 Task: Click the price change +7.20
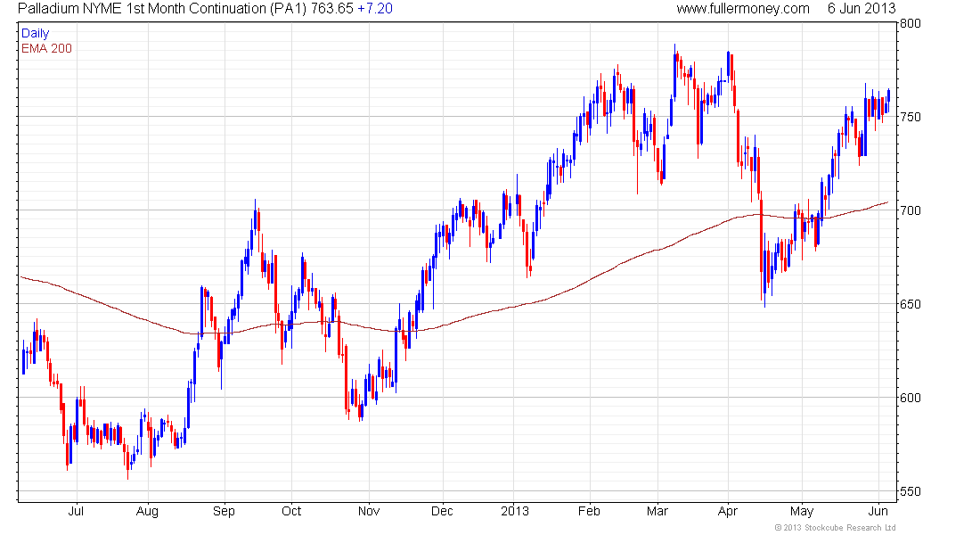point(375,9)
